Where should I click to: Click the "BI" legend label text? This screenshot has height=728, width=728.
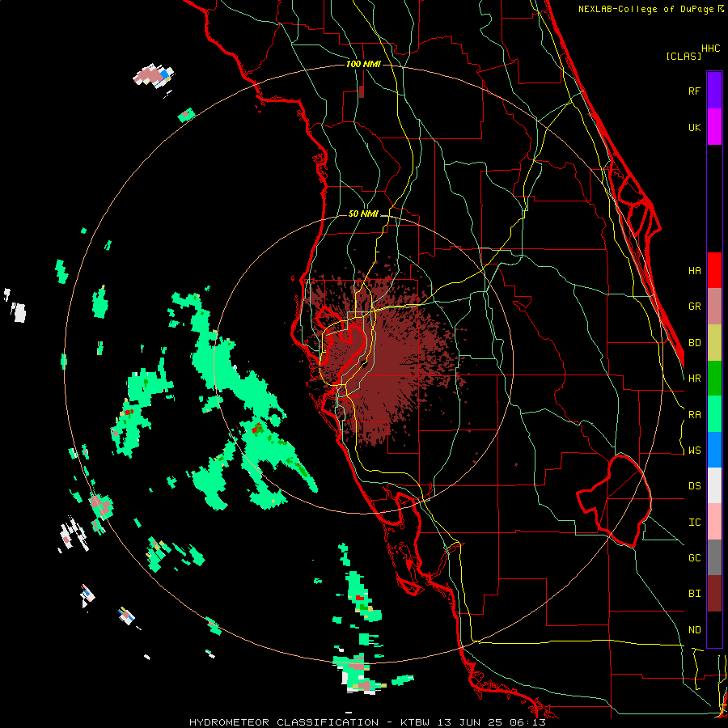click(694, 594)
